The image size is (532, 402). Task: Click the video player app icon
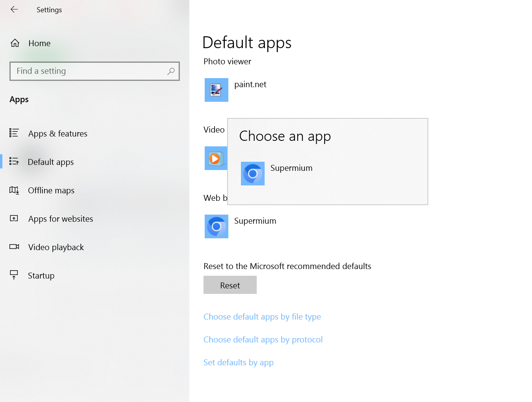click(x=215, y=158)
